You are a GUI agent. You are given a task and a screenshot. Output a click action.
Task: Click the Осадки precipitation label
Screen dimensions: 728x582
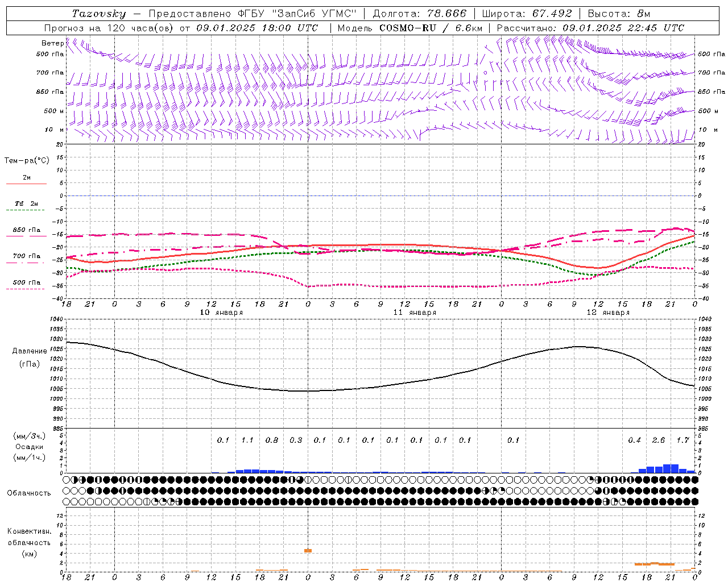30,447
